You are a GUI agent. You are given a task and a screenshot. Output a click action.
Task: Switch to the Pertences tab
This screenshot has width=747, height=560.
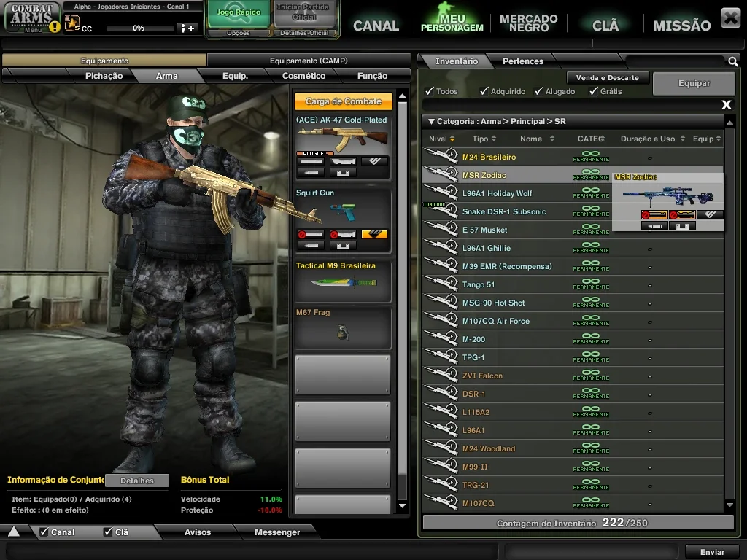[522, 61]
